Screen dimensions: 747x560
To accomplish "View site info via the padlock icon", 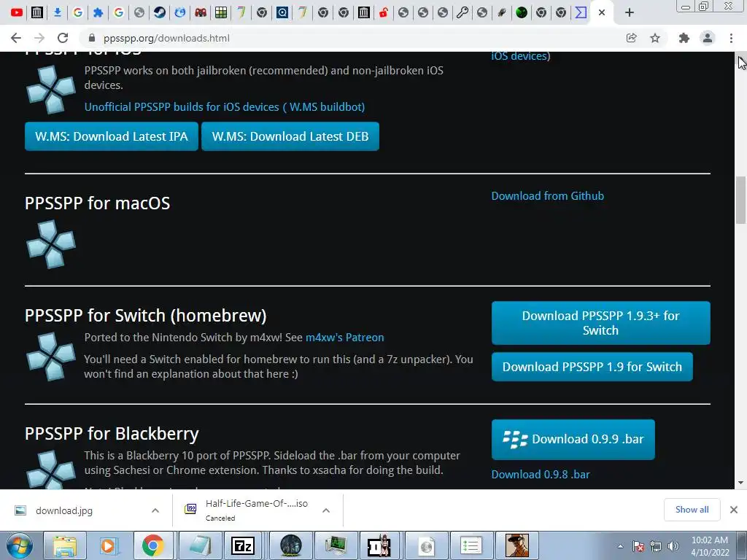I will (93, 38).
